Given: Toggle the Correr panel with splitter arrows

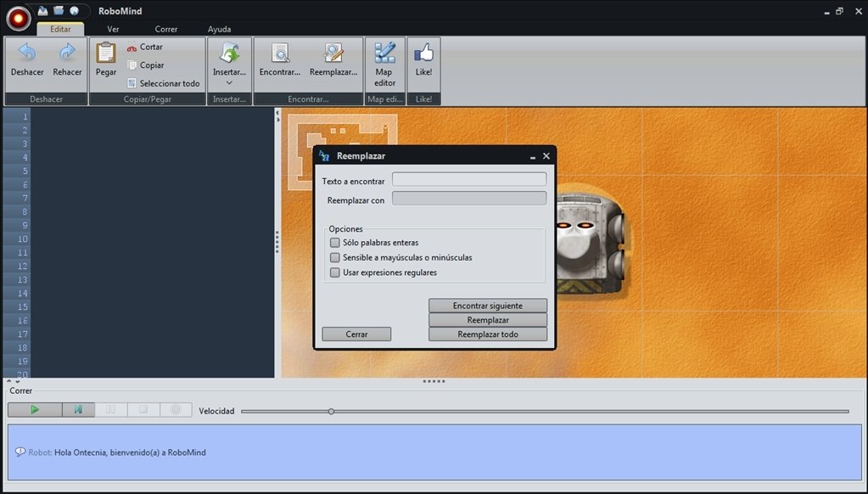Looking at the screenshot, I should (14, 381).
